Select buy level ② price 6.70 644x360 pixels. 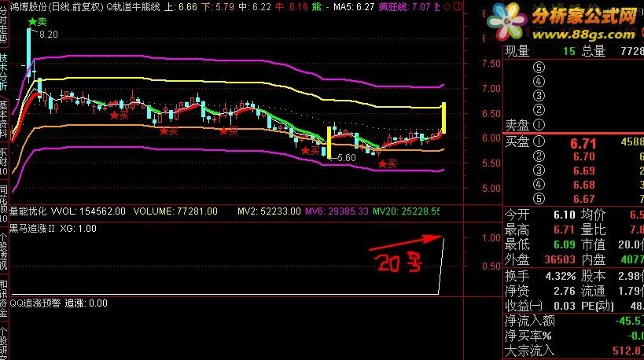click(x=584, y=156)
